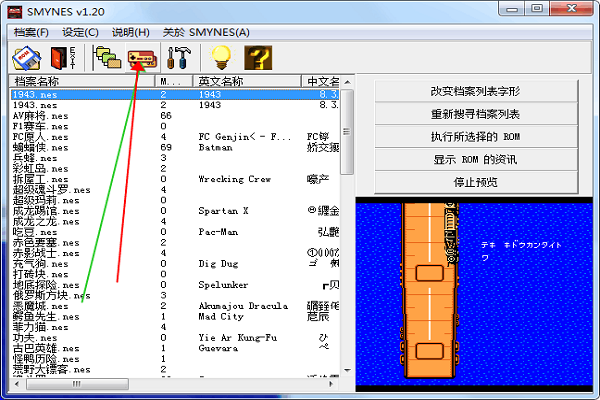Click the vertical scrollbar up arrow
Screen dimensions: 600x400
(347, 82)
